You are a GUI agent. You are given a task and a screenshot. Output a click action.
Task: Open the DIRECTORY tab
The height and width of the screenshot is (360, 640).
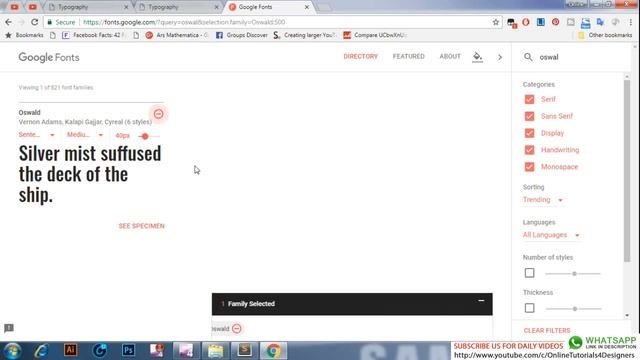coord(360,56)
